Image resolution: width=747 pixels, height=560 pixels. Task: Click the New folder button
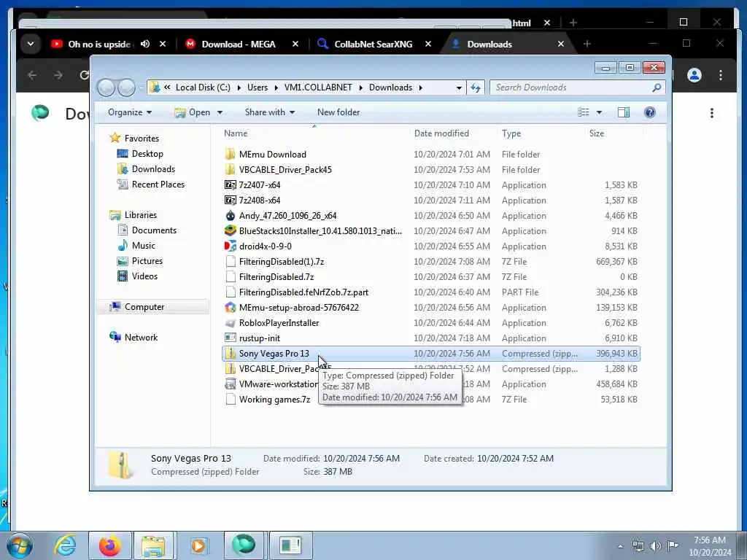pyautogui.click(x=338, y=112)
